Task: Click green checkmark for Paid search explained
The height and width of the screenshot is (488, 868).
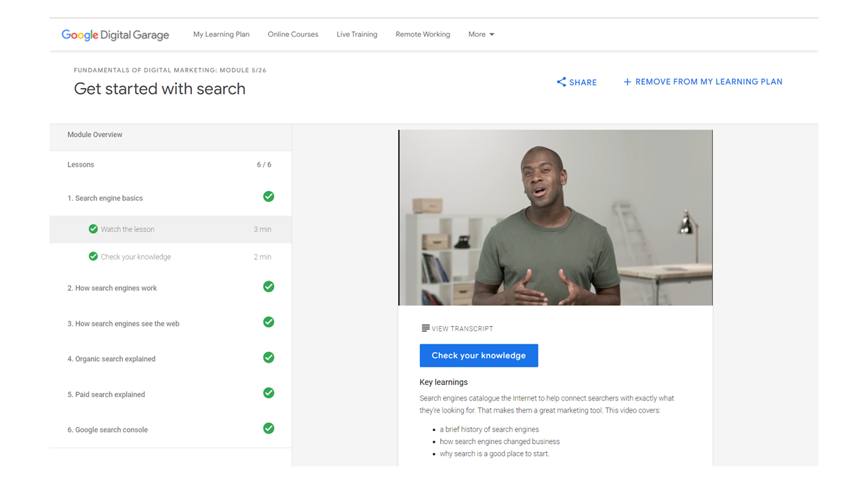Action: click(269, 393)
